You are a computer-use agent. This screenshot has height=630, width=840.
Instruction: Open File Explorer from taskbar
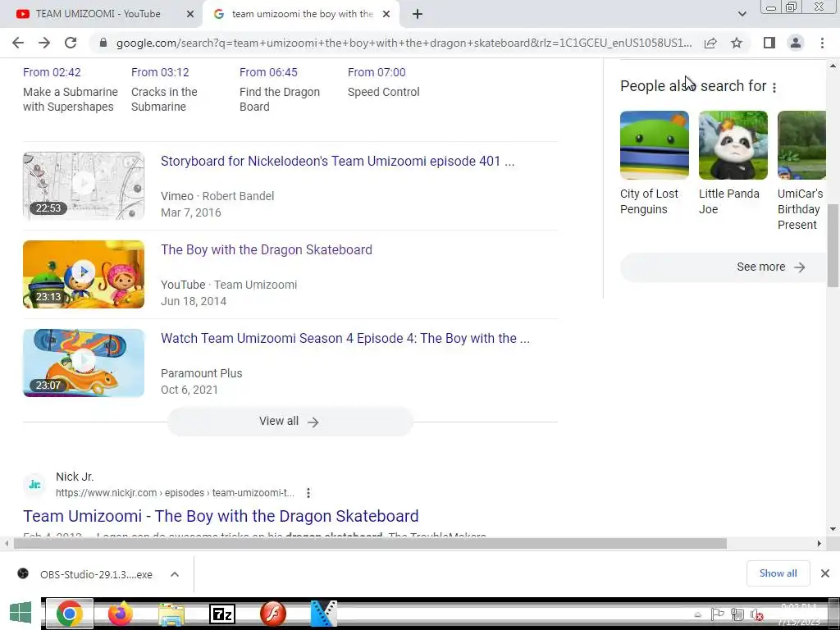click(171, 614)
